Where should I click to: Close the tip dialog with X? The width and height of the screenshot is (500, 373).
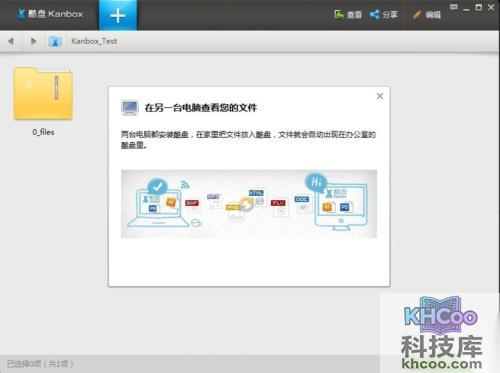tap(380, 96)
